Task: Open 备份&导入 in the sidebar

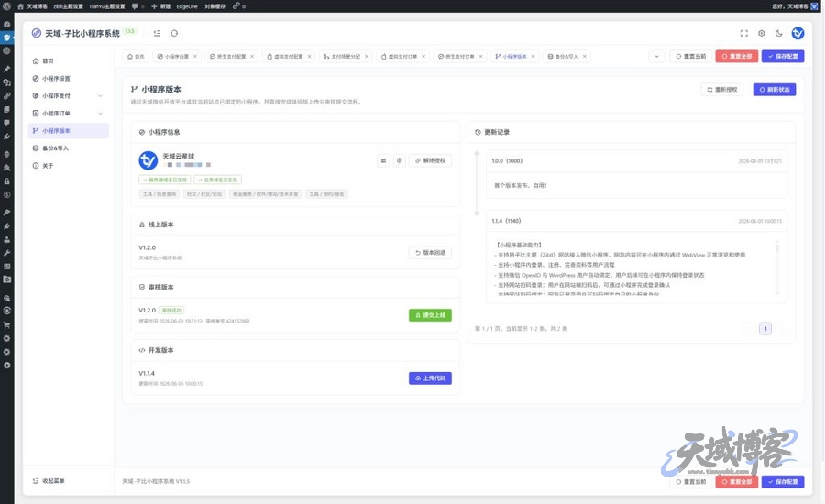Action: 68,148
